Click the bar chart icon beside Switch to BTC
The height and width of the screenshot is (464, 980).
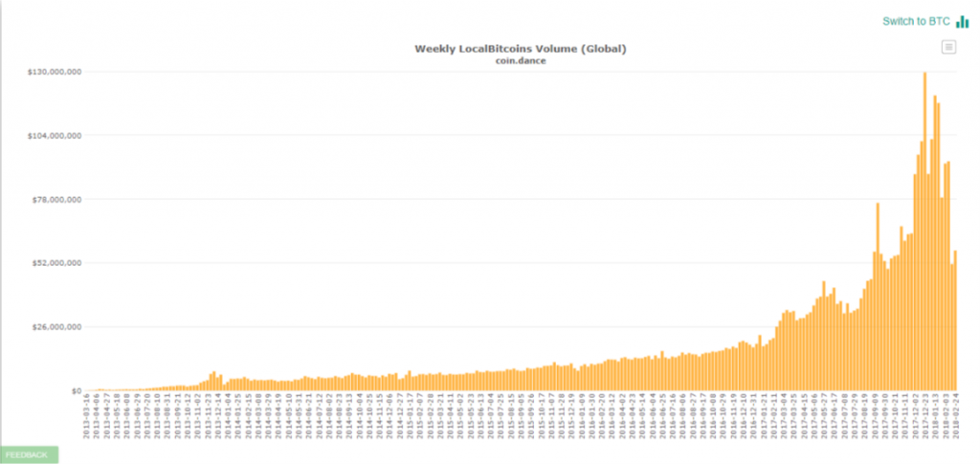(x=962, y=21)
